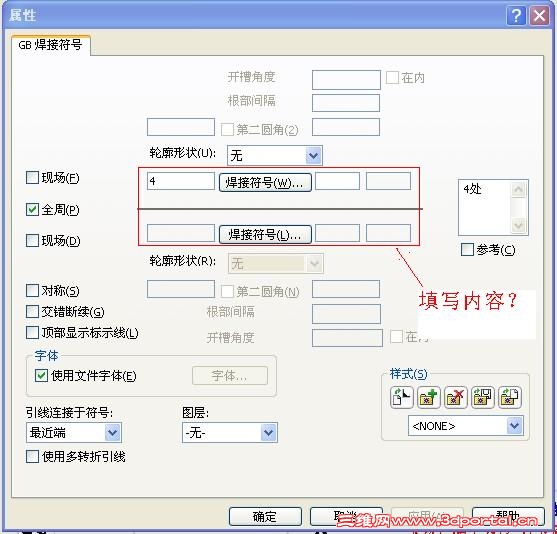Click the 焊接符号(W)... button
557x534 pixels.
point(265,182)
